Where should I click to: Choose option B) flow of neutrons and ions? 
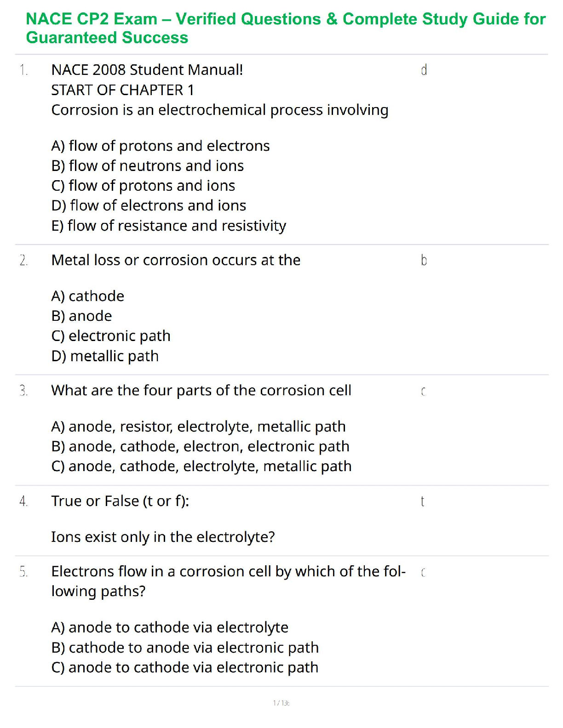(x=148, y=165)
